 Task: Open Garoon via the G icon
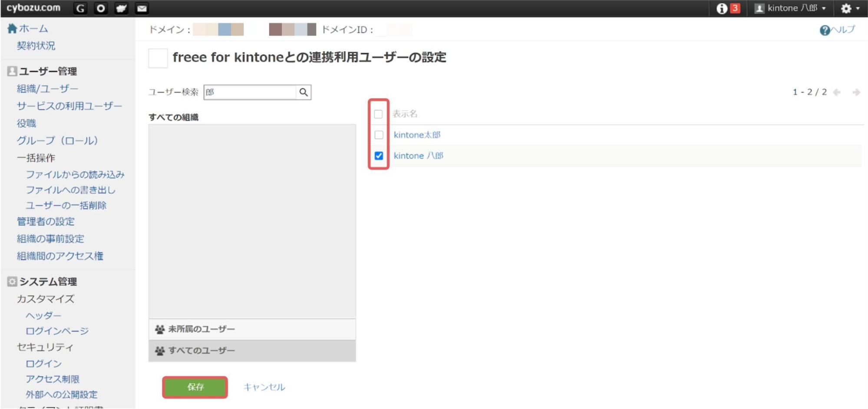point(80,8)
